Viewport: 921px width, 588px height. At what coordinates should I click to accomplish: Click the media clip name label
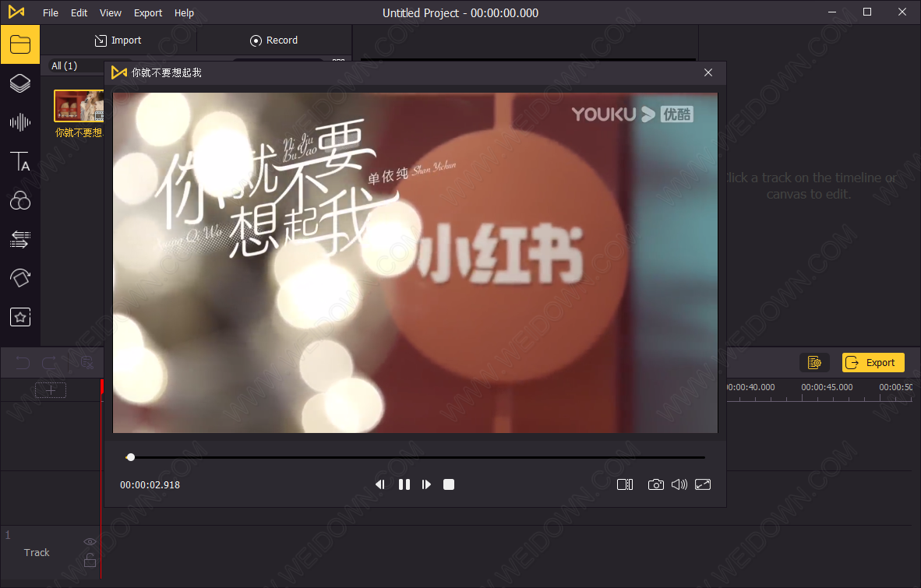click(79, 132)
